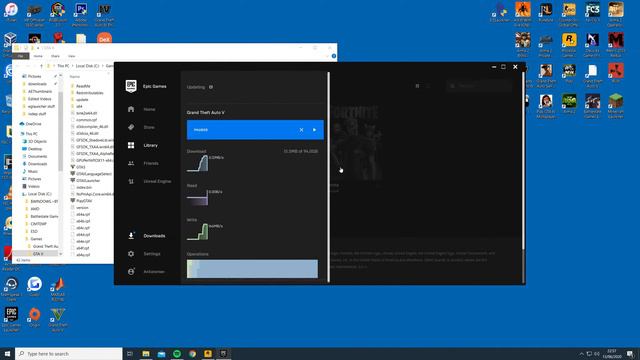The width and height of the screenshot is (640, 360).
Task: Open the View ribbon tab in File Explorer
Action: [x=71, y=56]
